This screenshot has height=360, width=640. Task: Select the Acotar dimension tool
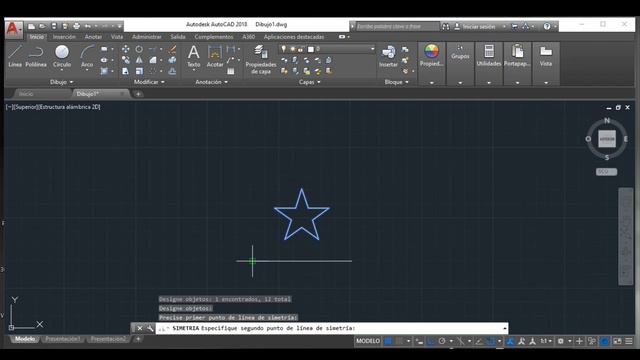pyautogui.click(x=215, y=56)
